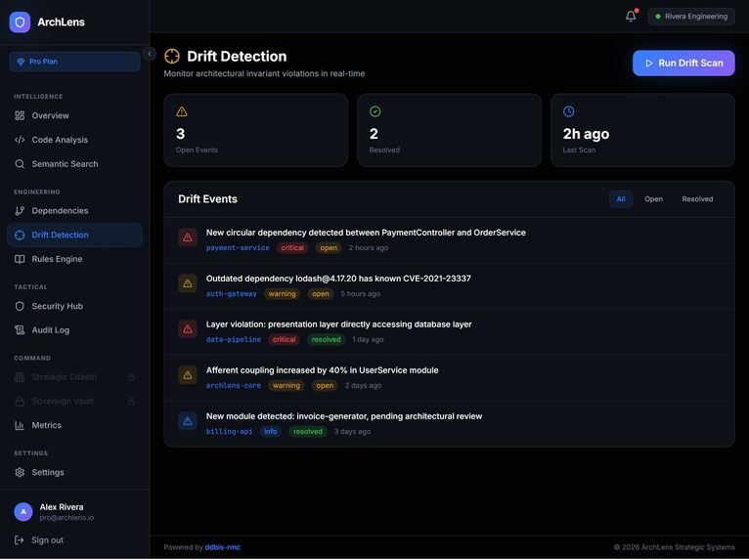Click the layer violation alert icon
The image size is (749, 560).
click(188, 329)
